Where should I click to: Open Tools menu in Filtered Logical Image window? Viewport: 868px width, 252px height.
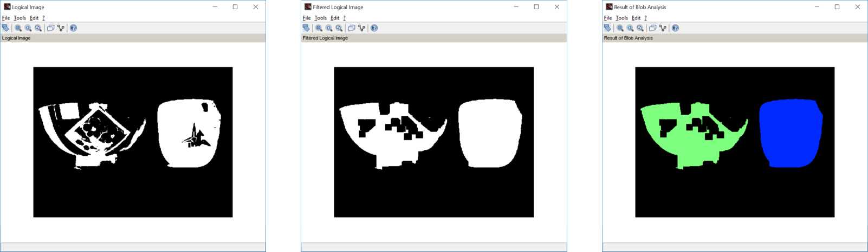[x=320, y=18]
